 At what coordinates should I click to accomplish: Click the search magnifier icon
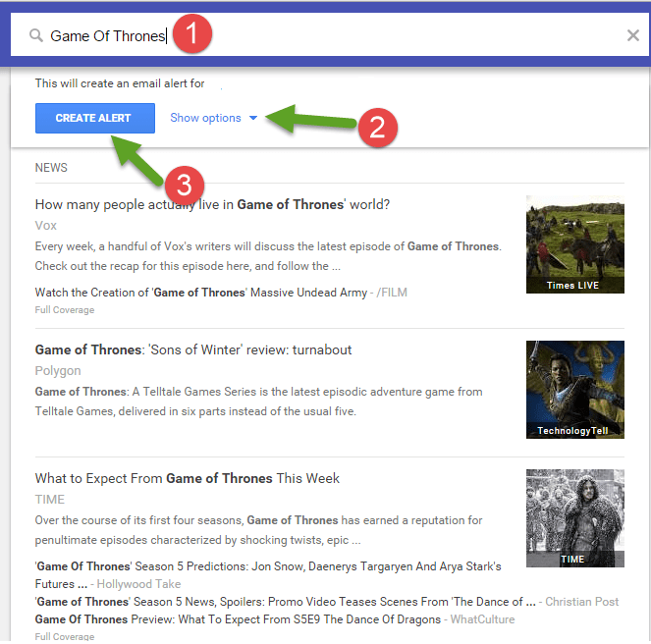pyautogui.click(x=36, y=35)
